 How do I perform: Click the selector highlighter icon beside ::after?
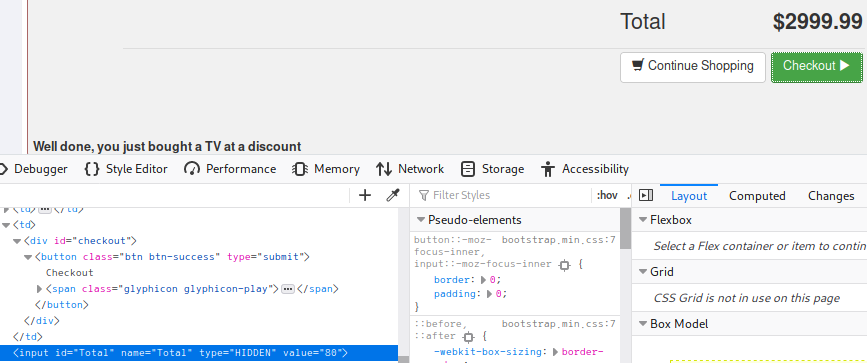[468, 336]
